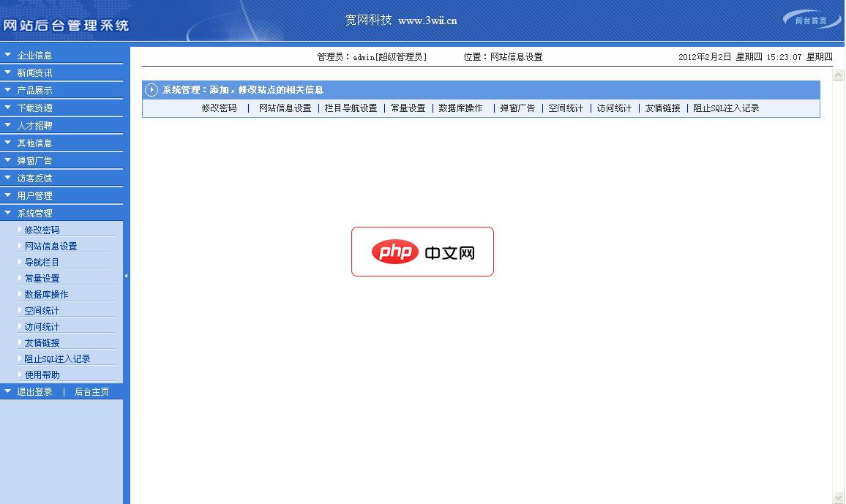The width and height of the screenshot is (846, 504).
Task: Click the 退出登录 link
Action: [x=34, y=392]
